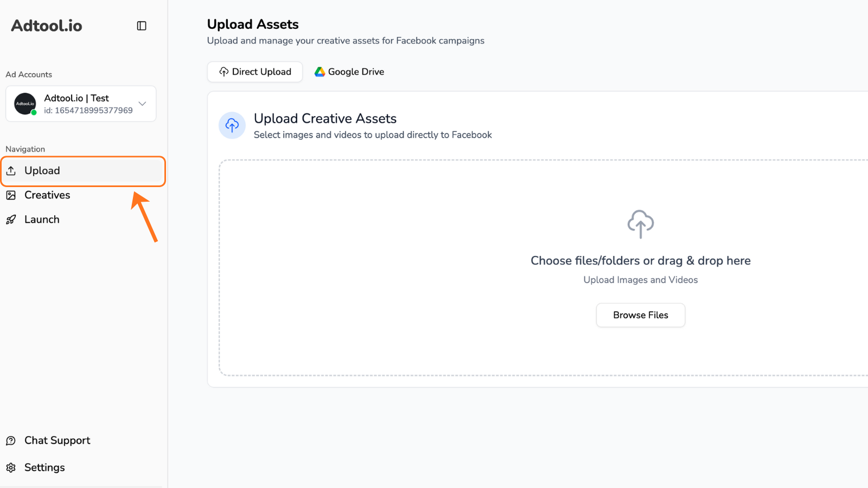
Task: Click the Adtool.io account avatar
Action: (x=24, y=104)
